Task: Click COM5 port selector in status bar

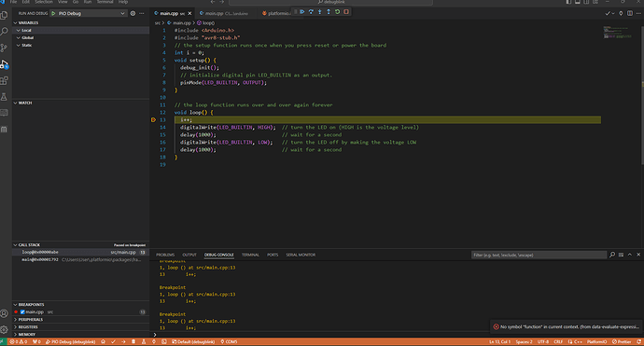Action: [x=229, y=341]
